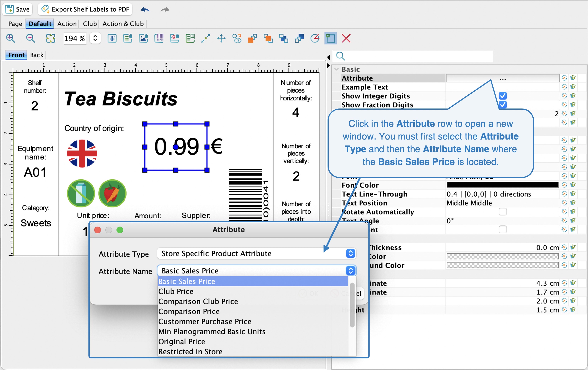Select the four-way move arrows icon

click(221, 38)
